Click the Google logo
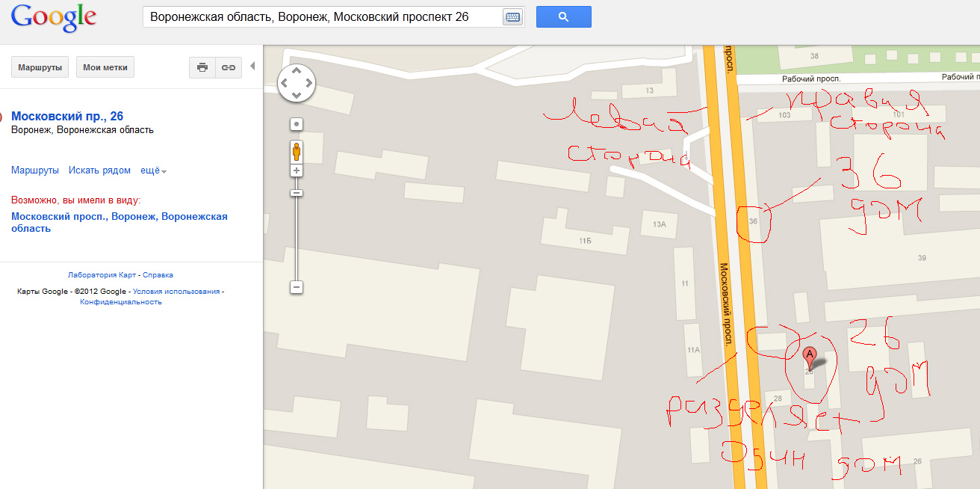 pyautogui.click(x=55, y=19)
